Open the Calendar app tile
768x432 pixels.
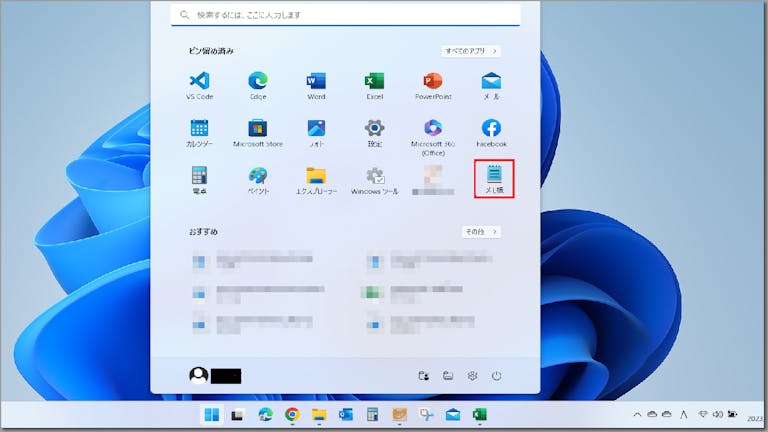(x=199, y=133)
